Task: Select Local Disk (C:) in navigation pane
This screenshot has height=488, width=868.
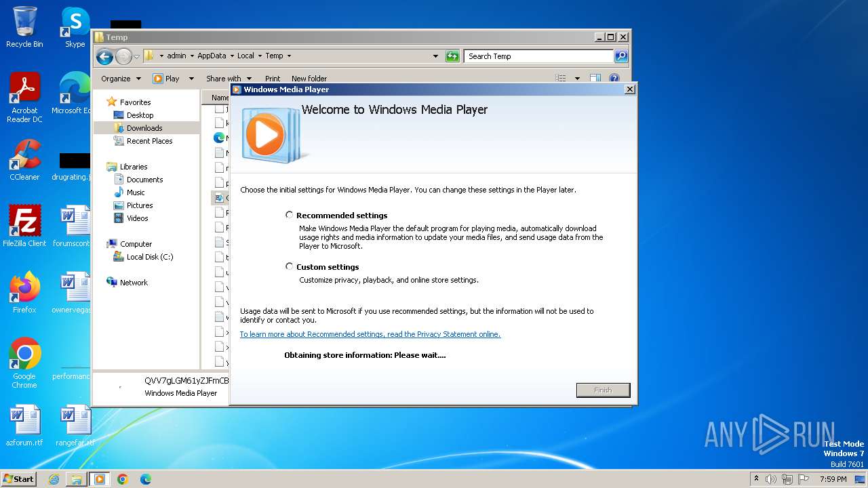Action: (149, 257)
